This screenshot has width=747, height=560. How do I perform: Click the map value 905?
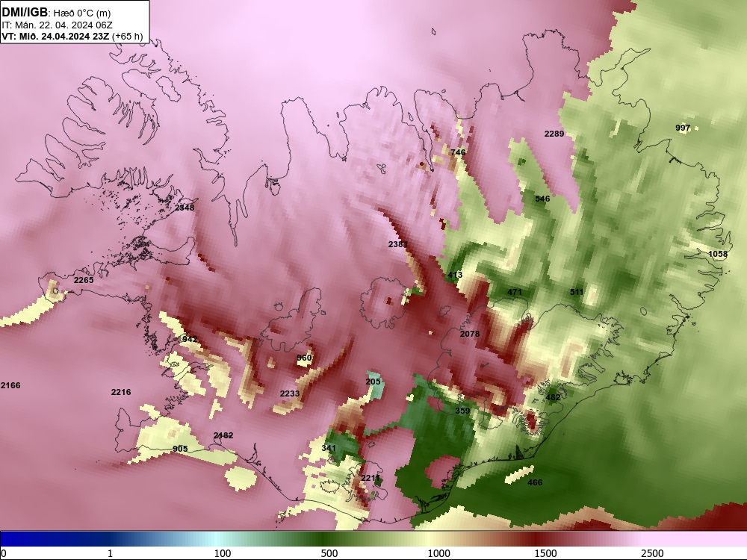click(x=180, y=449)
